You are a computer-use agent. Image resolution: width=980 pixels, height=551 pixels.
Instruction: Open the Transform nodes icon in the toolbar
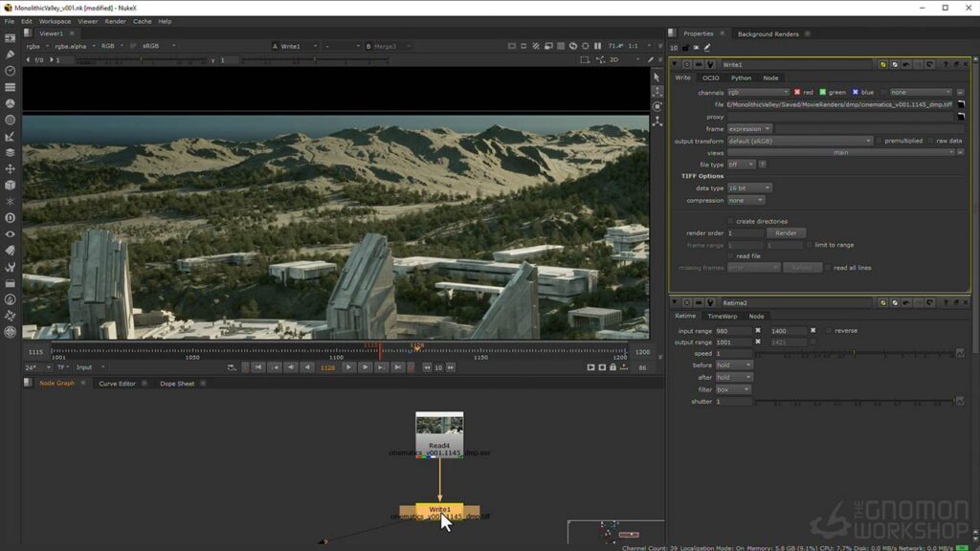[x=10, y=168]
